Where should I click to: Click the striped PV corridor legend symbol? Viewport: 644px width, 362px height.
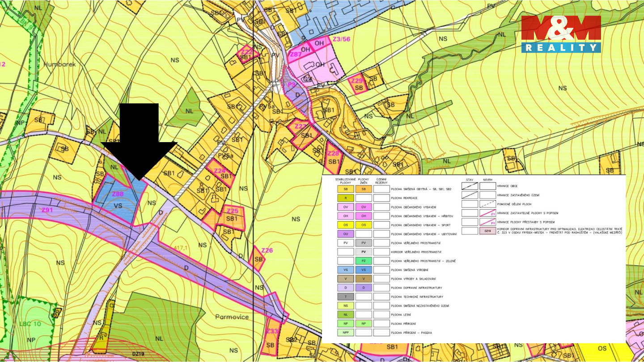364,252
